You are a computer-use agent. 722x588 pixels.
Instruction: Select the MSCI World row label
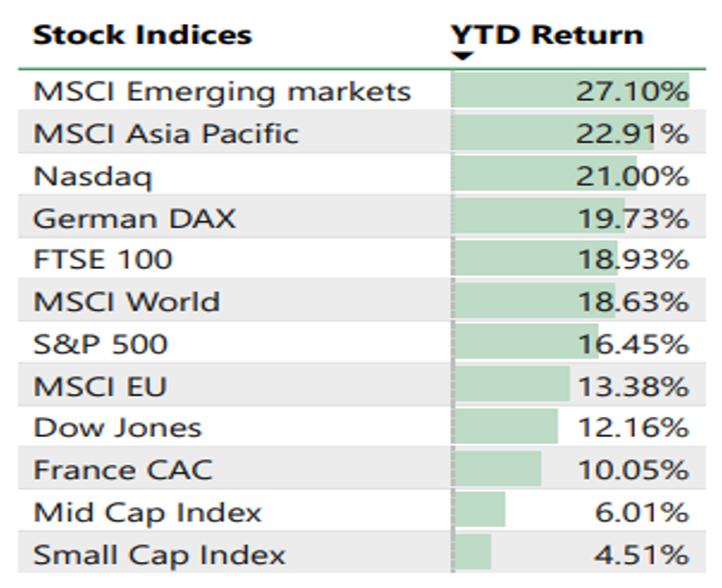(127, 302)
